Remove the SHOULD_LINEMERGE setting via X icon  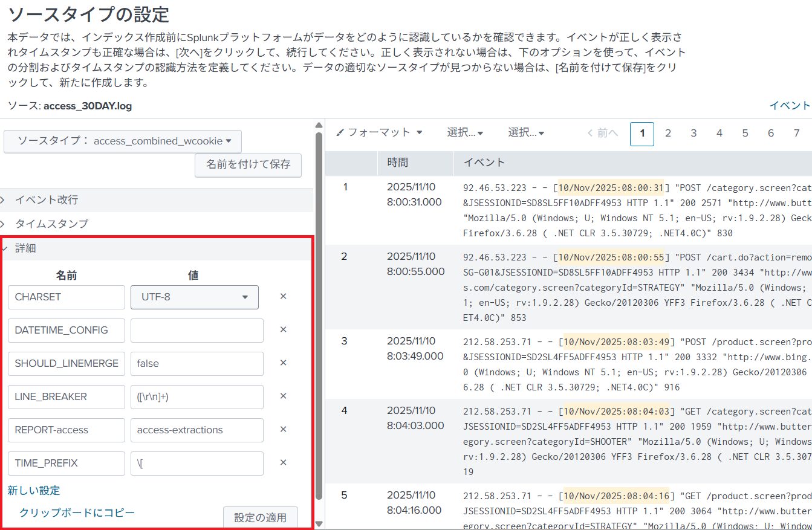point(282,363)
